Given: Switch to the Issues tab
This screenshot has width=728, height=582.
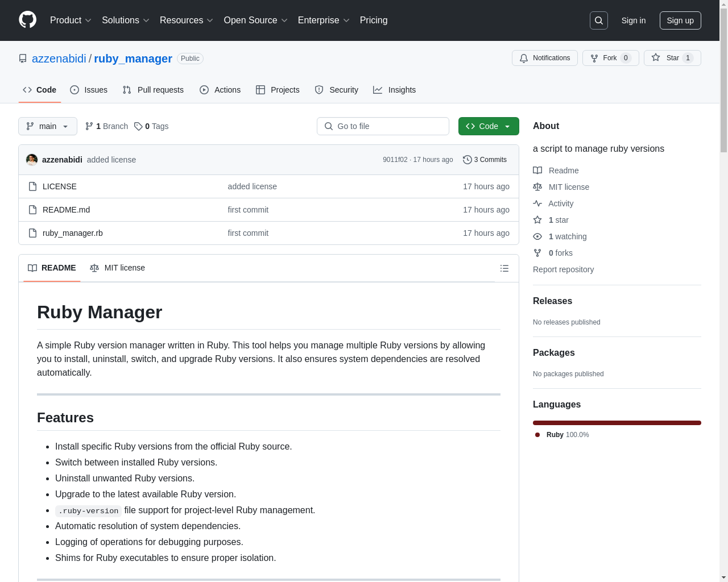Looking at the screenshot, I should pyautogui.click(x=89, y=90).
